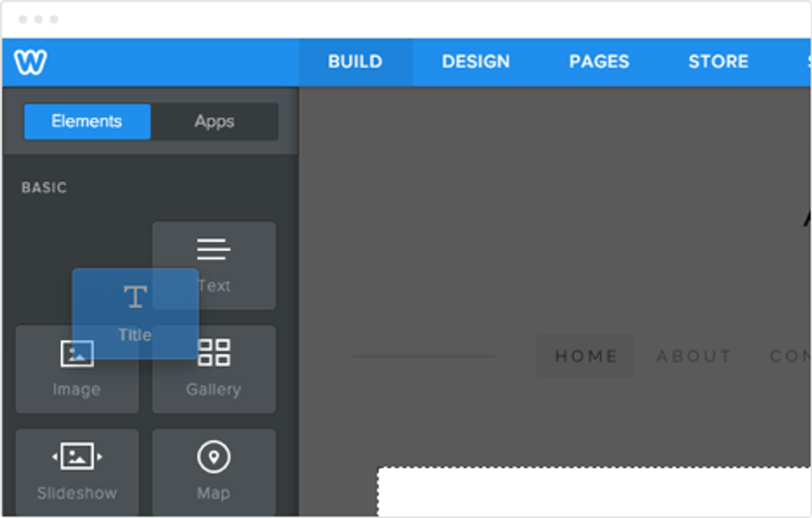Image resolution: width=812 pixels, height=518 pixels.
Task: Choose the Image element icon
Action: (77, 353)
